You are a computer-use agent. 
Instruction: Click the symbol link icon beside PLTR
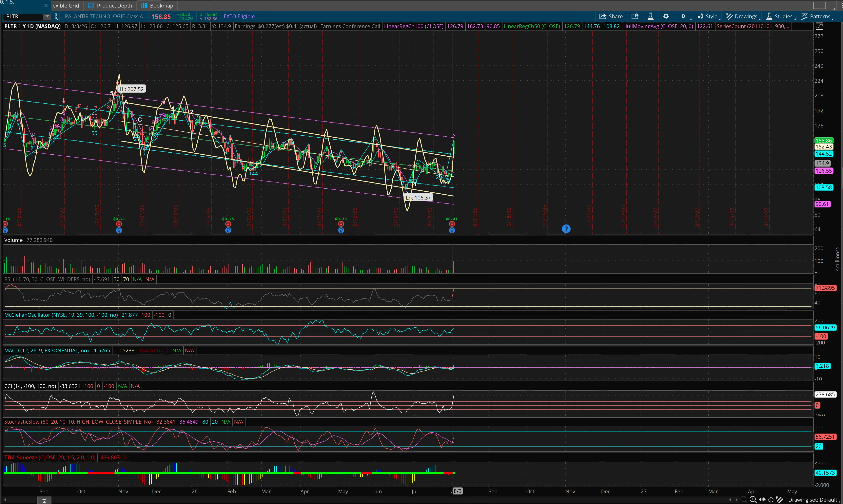56,16
